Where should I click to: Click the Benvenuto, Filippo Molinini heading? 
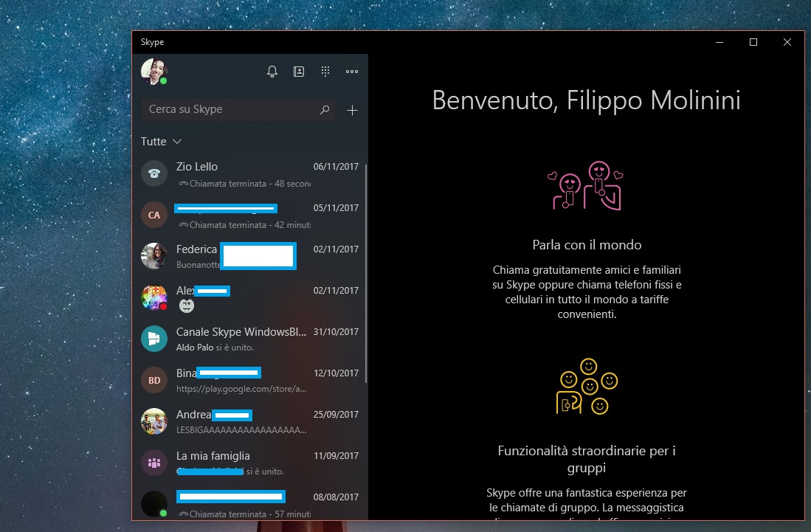click(587, 100)
